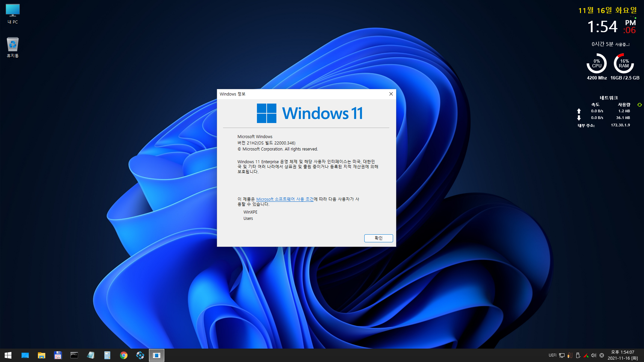644x362 pixels.
Task: Click the 0시간 5분 uptime text
Action: (x=610, y=44)
